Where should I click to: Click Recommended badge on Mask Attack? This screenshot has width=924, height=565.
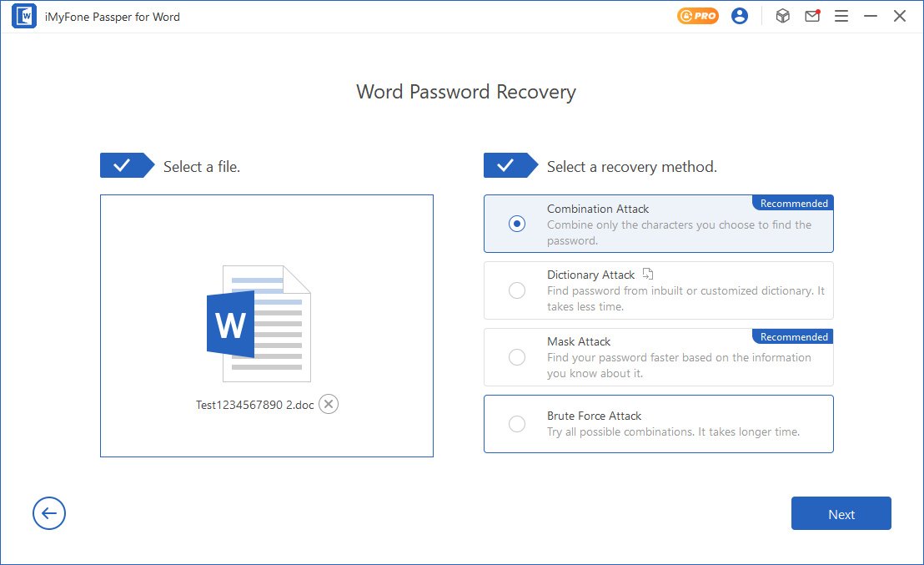pos(793,337)
